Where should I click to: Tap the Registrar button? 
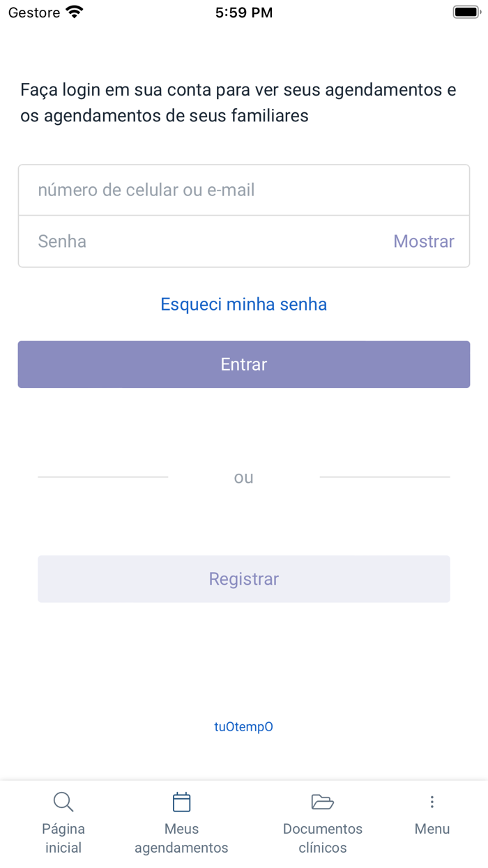tap(243, 578)
